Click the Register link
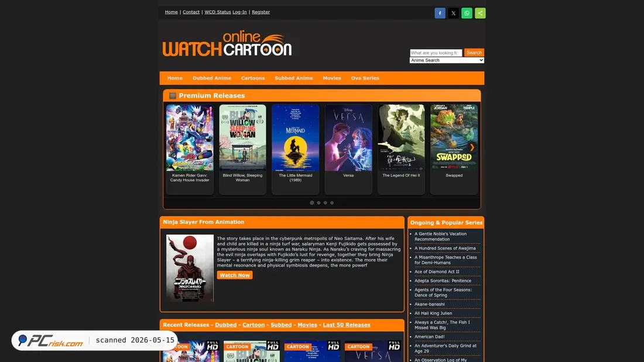The height and width of the screenshot is (362, 644). pos(261,12)
